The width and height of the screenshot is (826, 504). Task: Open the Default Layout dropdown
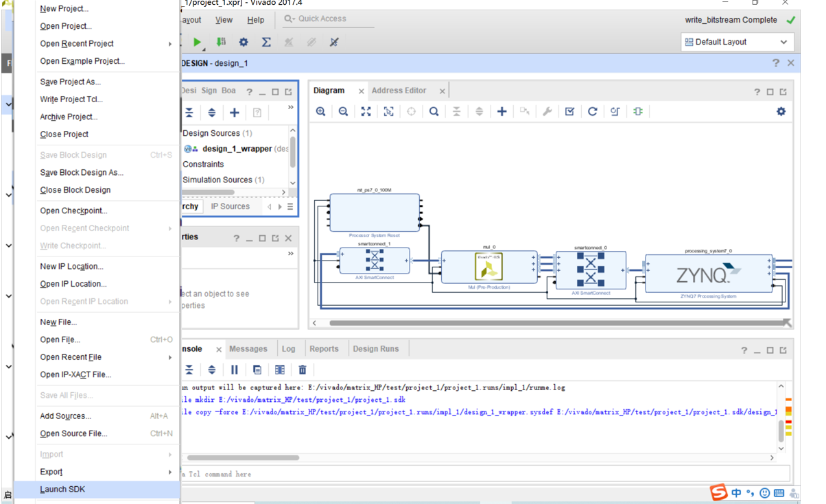point(737,42)
